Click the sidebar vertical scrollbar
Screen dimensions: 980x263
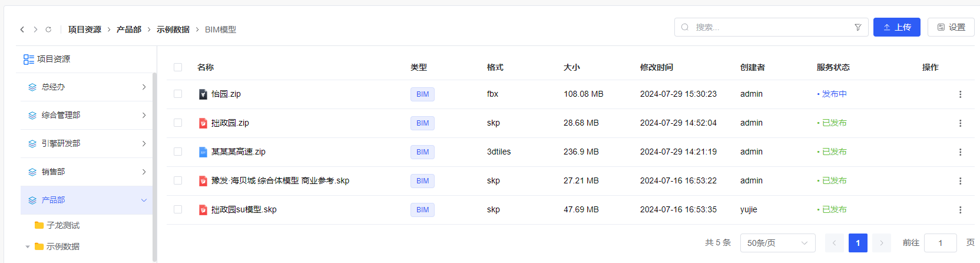[154, 165]
